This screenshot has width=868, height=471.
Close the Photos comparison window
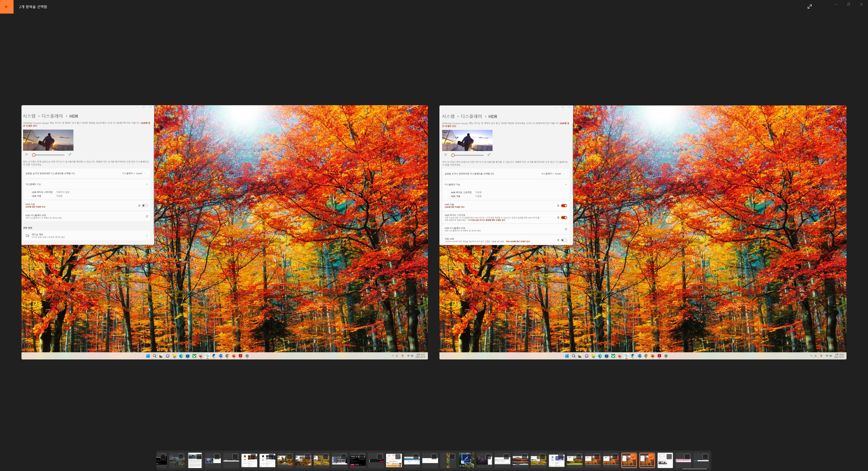tap(861, 4)
